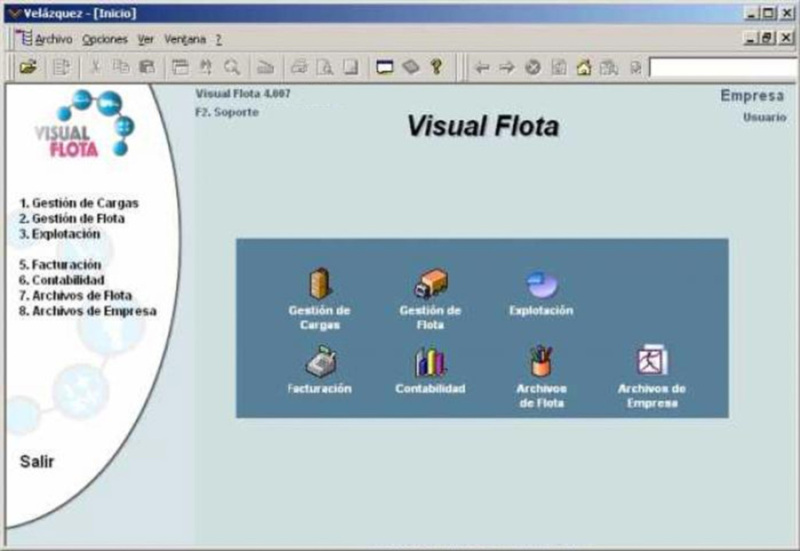The width and height of the screenshot is (800, 551).
Task: Click the paste toolbar icon
Action: (147, 67)
